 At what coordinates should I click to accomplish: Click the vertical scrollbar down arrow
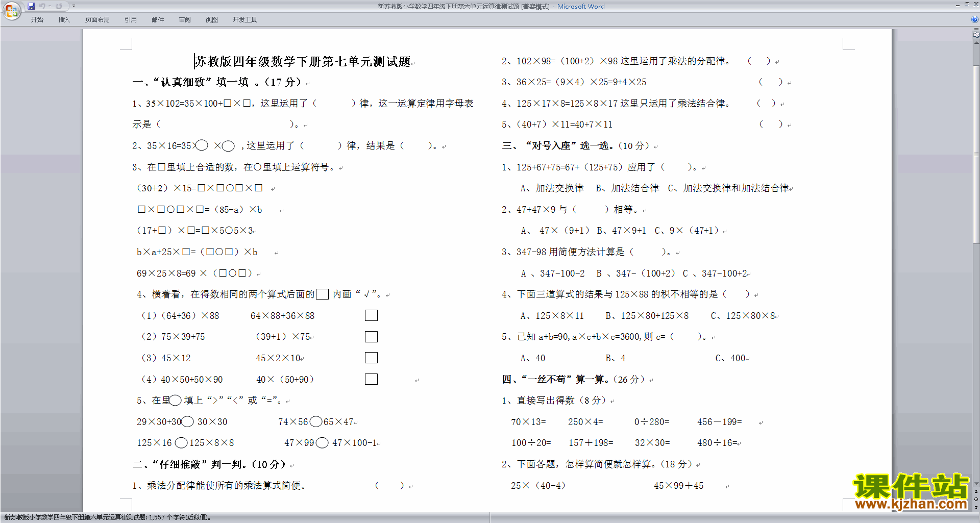(x=976, y=484)
